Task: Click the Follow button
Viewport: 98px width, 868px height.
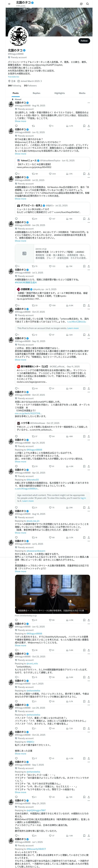Action: pos(84,41)
